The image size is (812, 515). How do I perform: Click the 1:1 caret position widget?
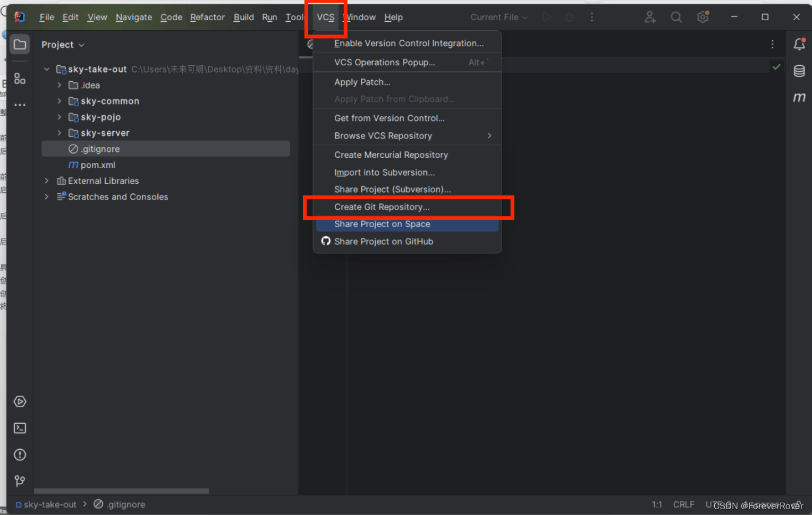click(x=657, y=504)
